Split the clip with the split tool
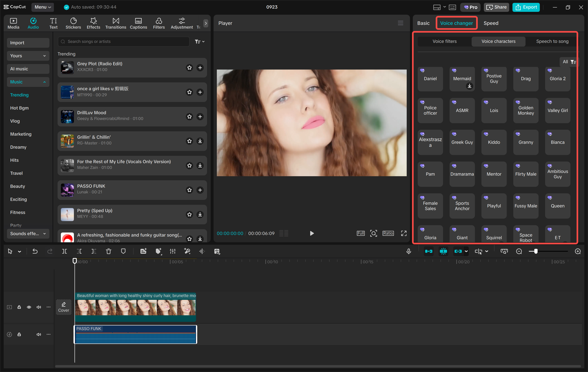The width and height of the screenshot is (588, 372). pos(65,251)
